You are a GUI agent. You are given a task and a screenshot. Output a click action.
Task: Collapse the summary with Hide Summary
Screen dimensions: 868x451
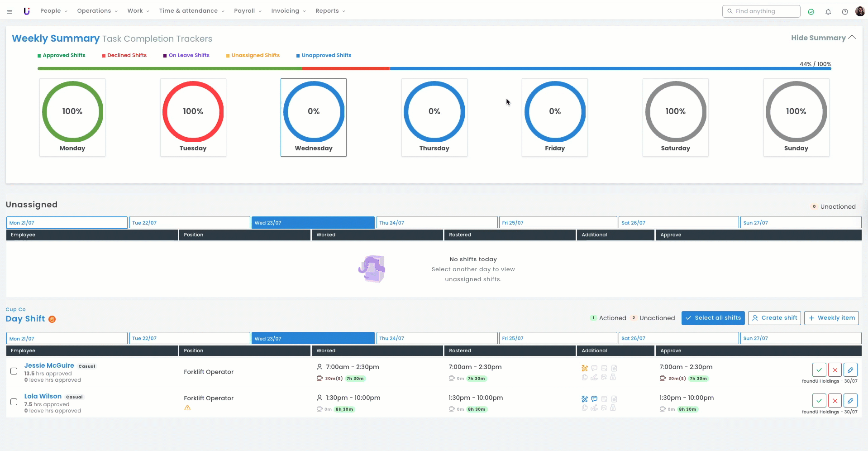(x=823, y=38)
